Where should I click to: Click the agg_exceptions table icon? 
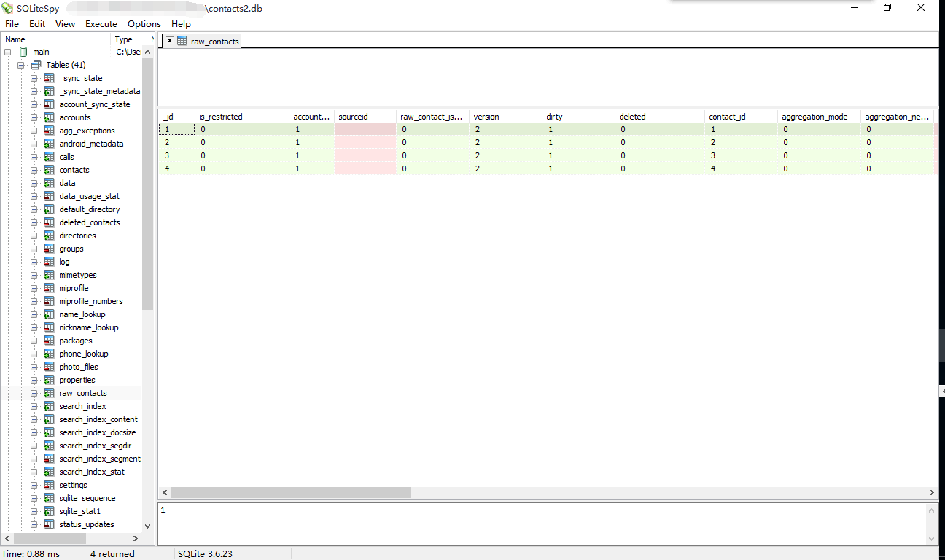tap(49, 131)
